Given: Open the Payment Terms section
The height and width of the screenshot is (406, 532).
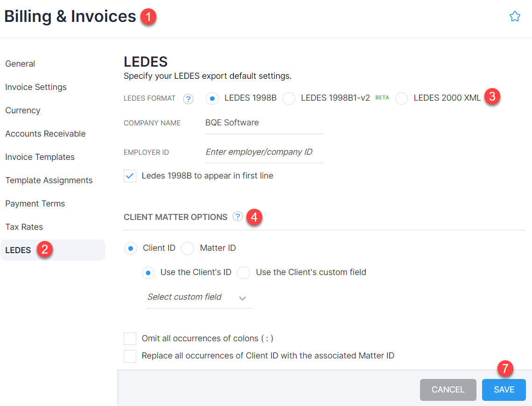Looking at the screenshot, I should pos(35,203).
